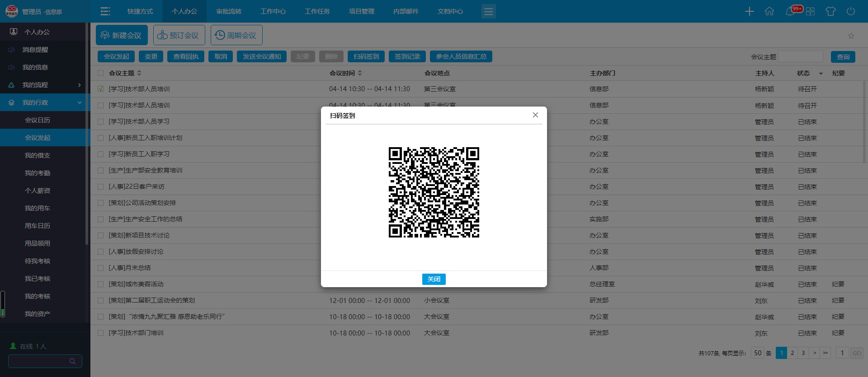Click the system logo in top-left
This screenshot has width=868, height=377.
[x=12, y=11]
